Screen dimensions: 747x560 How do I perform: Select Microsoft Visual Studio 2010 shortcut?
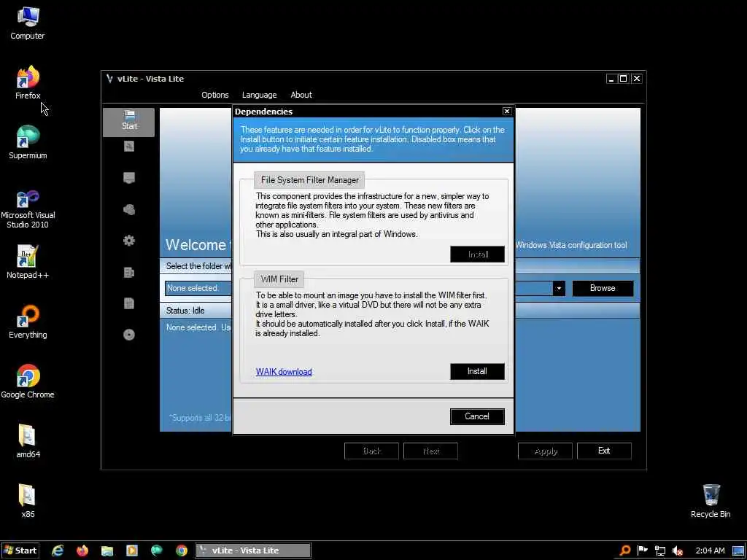point(28,209)
